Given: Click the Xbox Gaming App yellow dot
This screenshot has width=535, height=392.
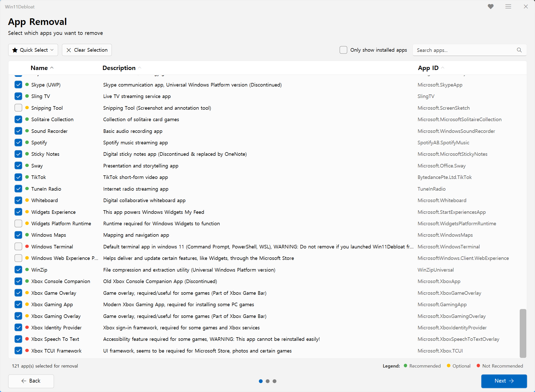Looking at the screenshot, I should coord(27,304).
